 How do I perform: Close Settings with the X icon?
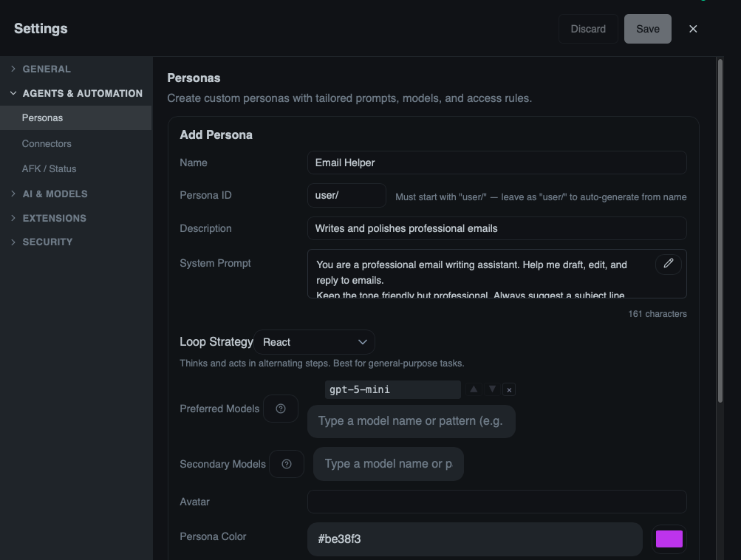click(693, 29)
